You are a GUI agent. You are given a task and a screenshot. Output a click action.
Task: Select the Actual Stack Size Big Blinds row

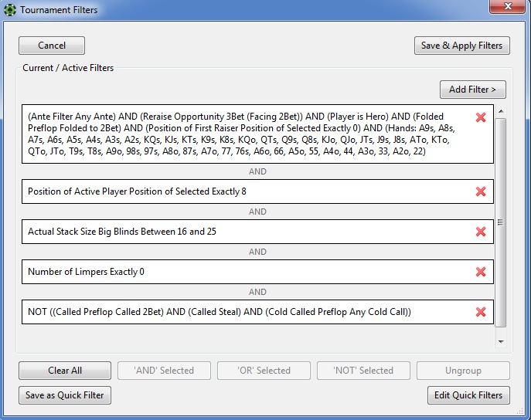click(x=257, y=232)
